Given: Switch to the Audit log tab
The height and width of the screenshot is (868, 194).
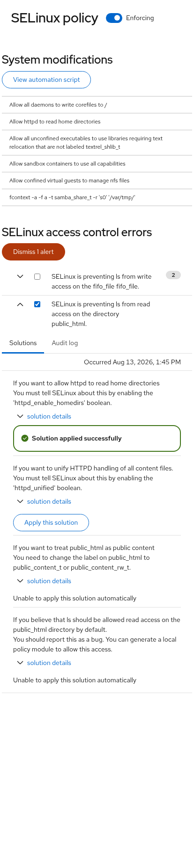Looking at the screenshot, I should [x=65, y=343].
